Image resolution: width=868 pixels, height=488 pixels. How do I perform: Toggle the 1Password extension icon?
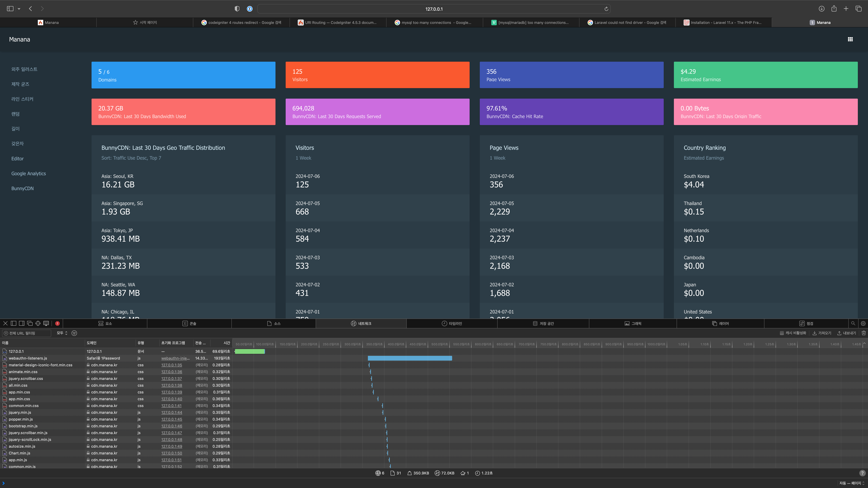pos(250,9)
